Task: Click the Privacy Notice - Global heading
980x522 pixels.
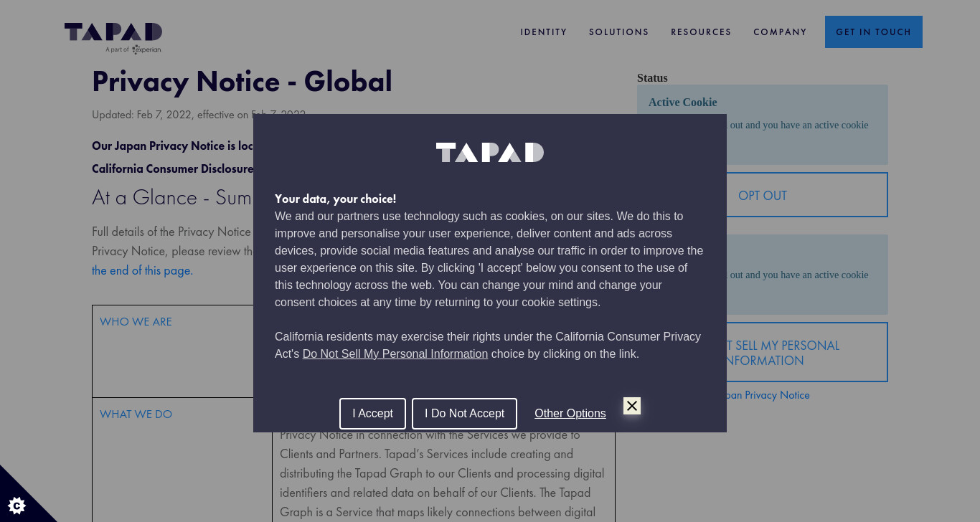Action: pyautogui.click(x=242, y=81)
